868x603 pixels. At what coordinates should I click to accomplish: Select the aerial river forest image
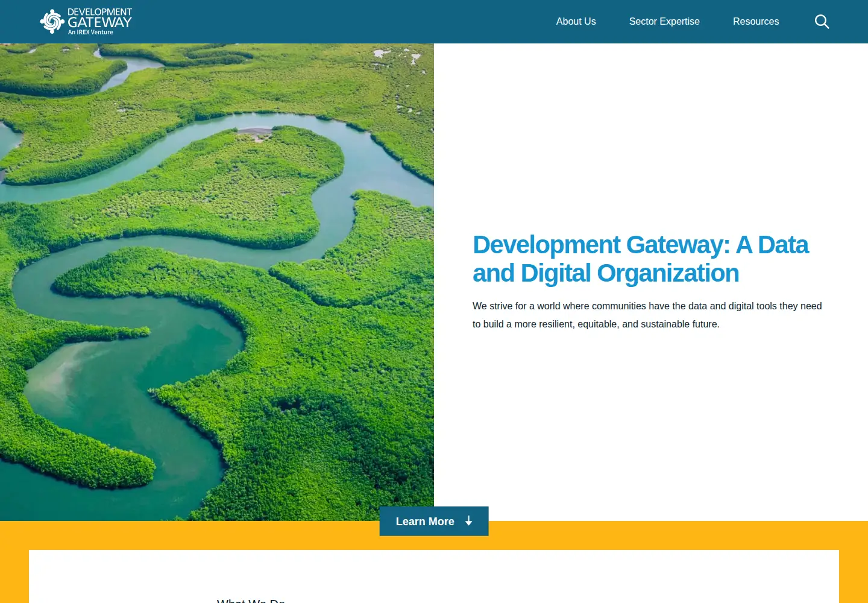[x=217, y=282]
